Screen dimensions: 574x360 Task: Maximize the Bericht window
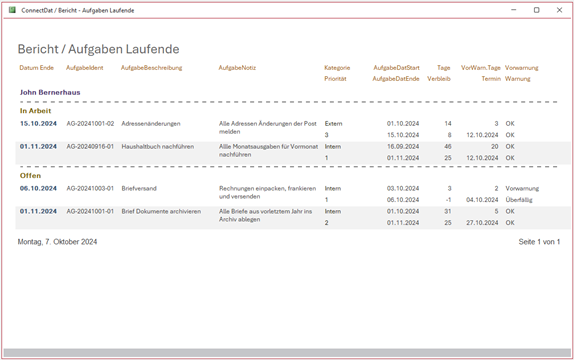pos(536,10)
